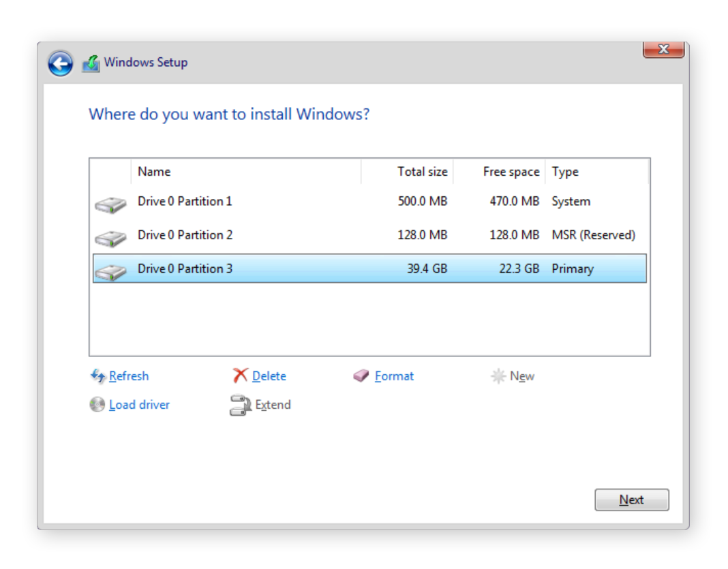The image size is (728, 569).
Task: Click the back arrow navigation icon
Action: pyautogui.click(x=60, y=63)
